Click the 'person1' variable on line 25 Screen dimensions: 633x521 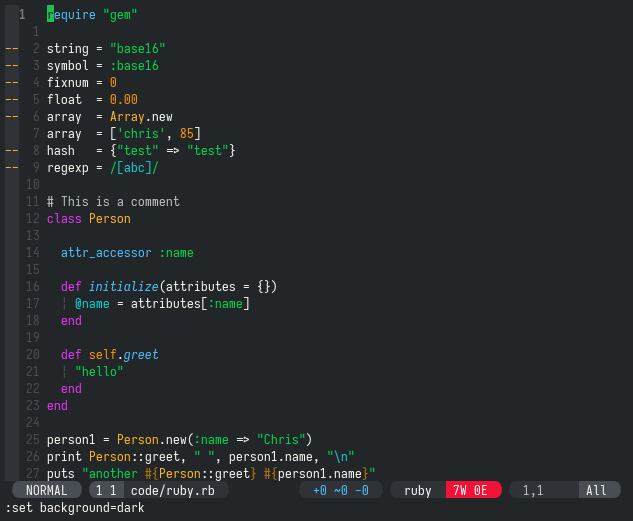[71, 440]
